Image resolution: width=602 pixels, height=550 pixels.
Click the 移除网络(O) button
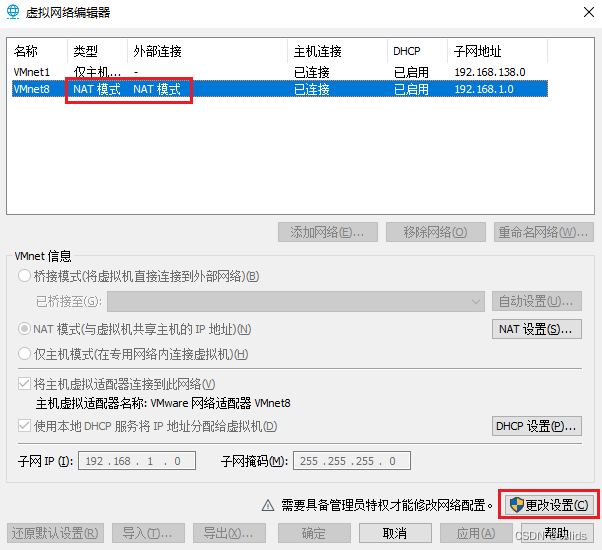[x=436, y=232]
